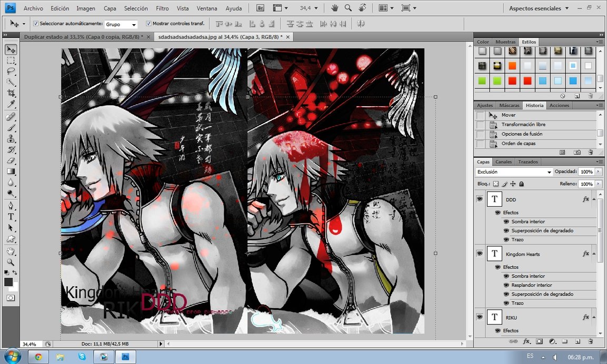The height and width of the screenshot is (364, 607).
Task: Select the Move tool in the toolbox
Action: click(x=11, y=49)
